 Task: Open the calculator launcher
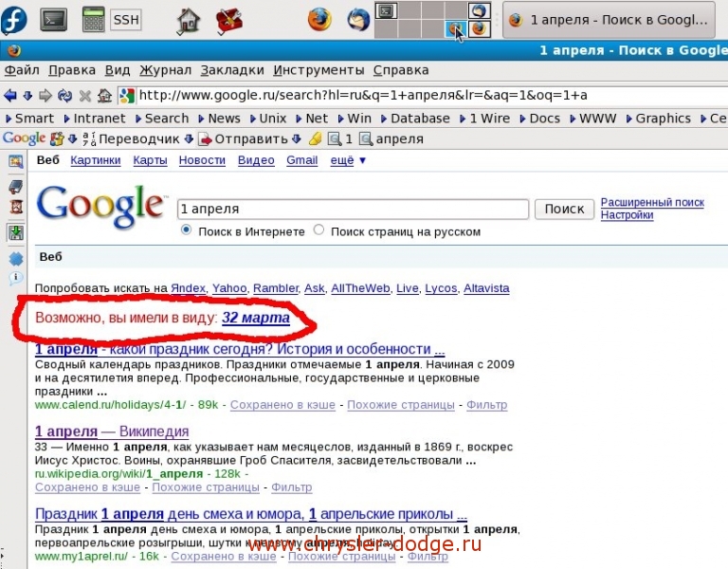tap(93, 20)
